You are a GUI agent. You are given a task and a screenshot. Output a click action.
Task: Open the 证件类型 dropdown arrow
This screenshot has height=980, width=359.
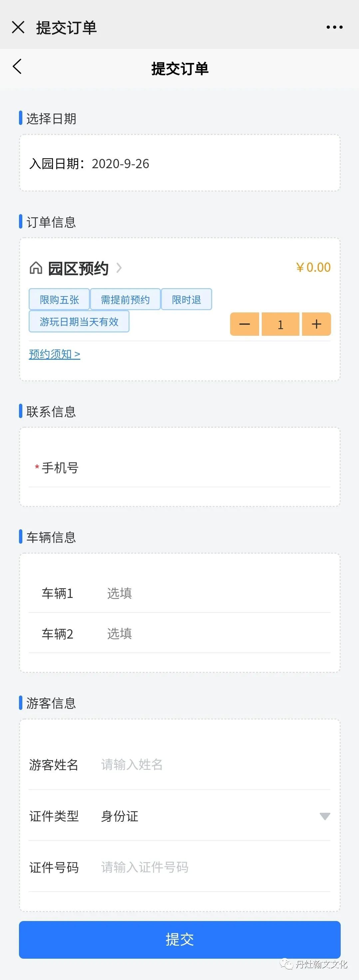pyautogui.click(x=325, y=816)
